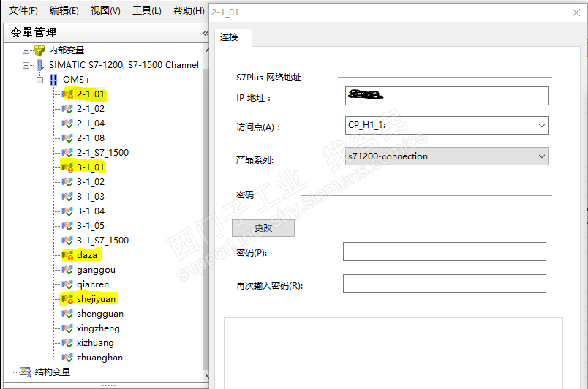588x389 pixels.
Task: Select the 2-1_S7_1500 tree item
Action: (x=102, y=153)
